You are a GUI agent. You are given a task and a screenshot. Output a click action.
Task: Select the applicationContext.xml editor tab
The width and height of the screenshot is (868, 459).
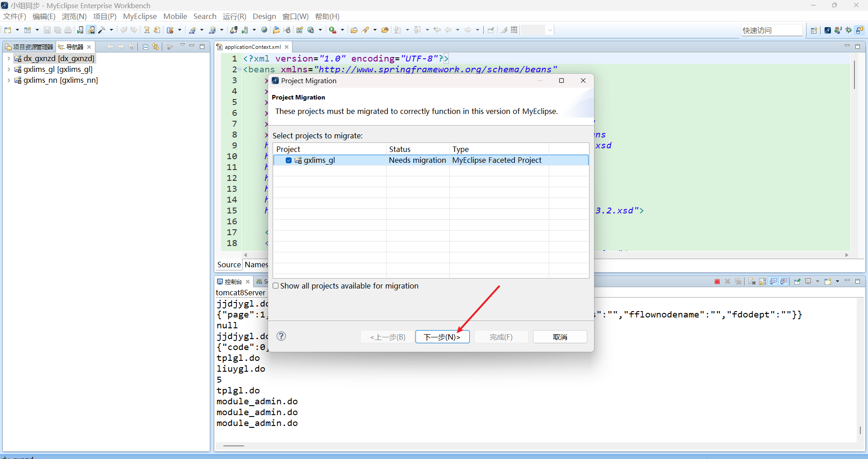252,47
